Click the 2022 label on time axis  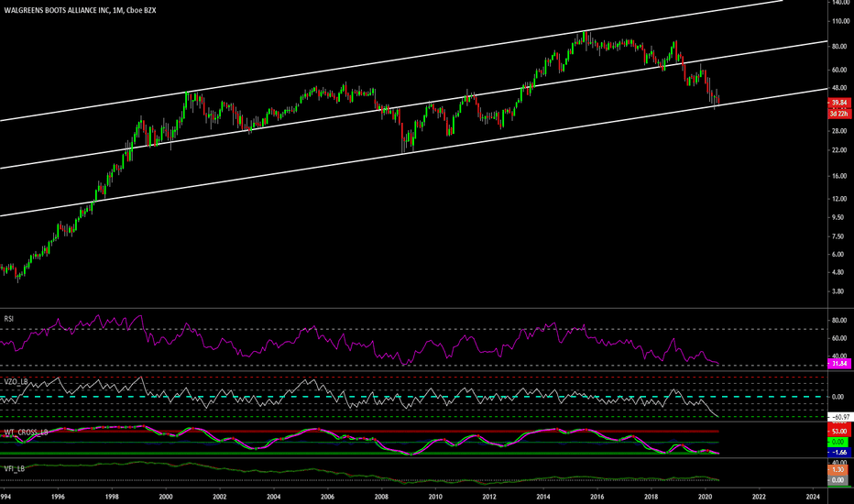(x=759, y=497)
